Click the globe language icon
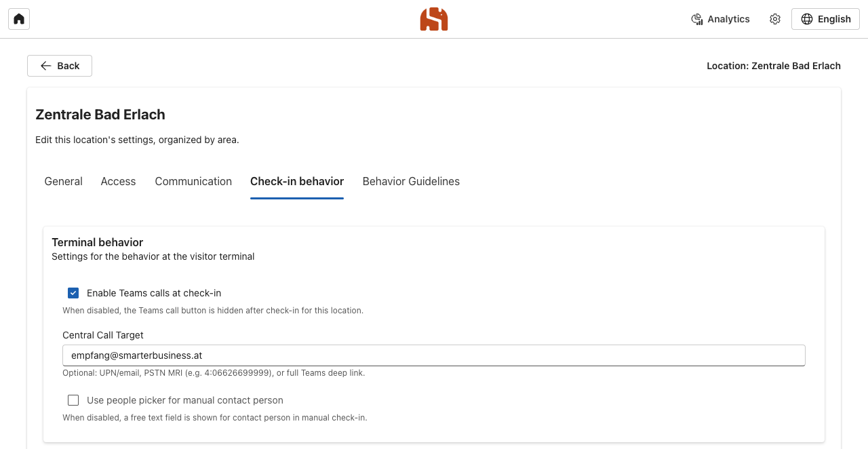Screen dimensions: 868x449 (807, 19)
